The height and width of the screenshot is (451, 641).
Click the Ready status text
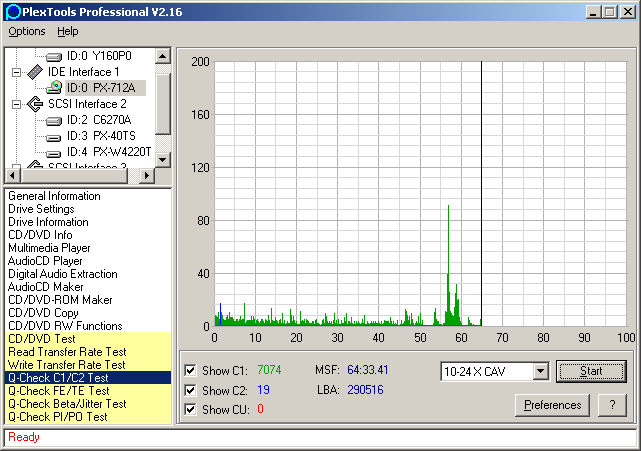24,437
